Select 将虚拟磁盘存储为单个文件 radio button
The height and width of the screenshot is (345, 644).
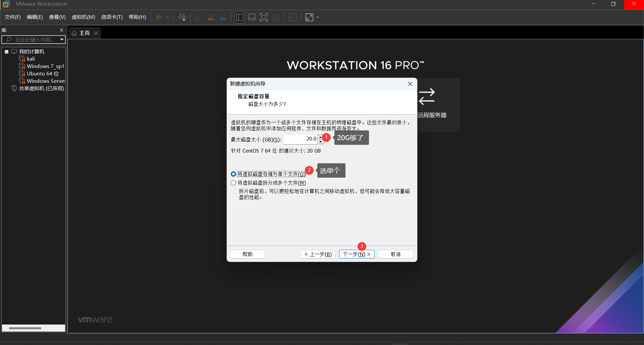click(x=233, y=174)
